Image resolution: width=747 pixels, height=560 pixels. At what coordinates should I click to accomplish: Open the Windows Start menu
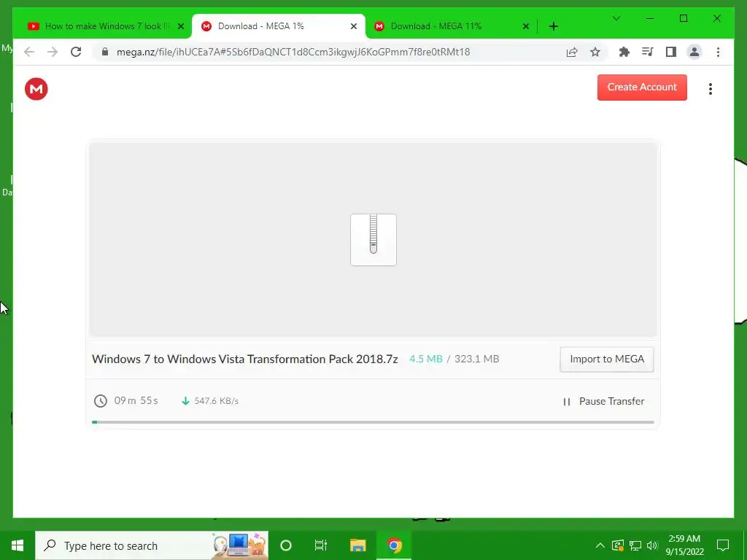tap(18, 545)
